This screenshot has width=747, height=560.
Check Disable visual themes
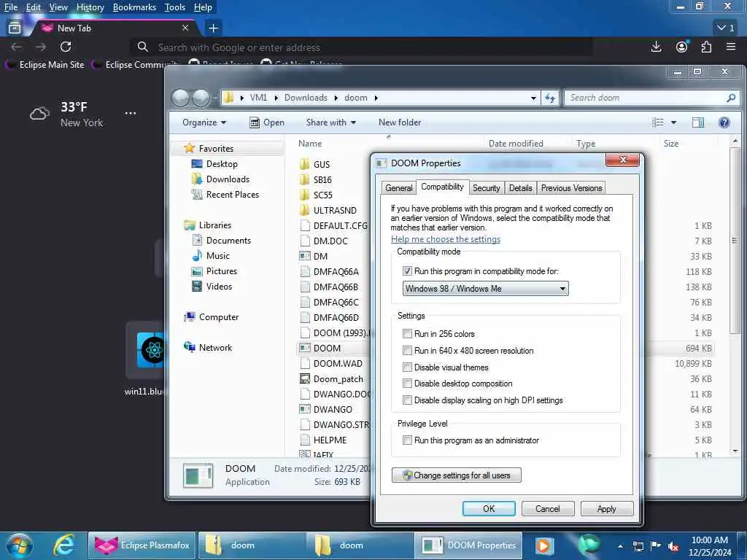(x=407, y=367)
